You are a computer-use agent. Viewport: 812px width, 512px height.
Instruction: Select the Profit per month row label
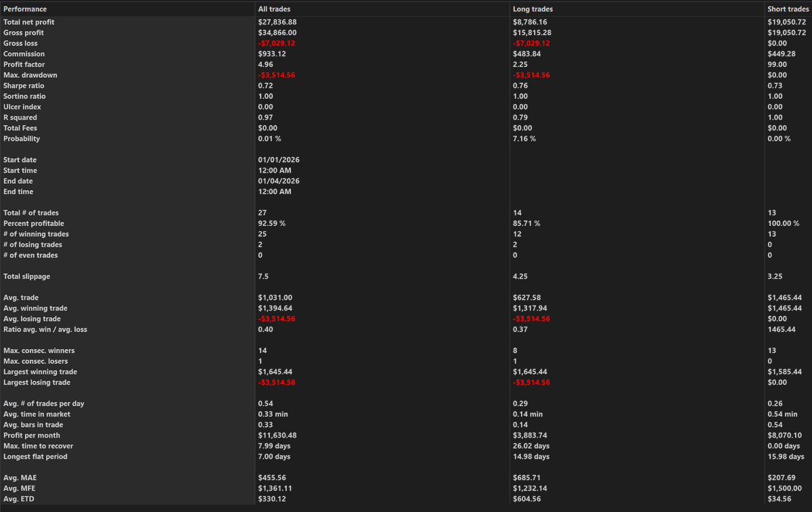[32, 436]
